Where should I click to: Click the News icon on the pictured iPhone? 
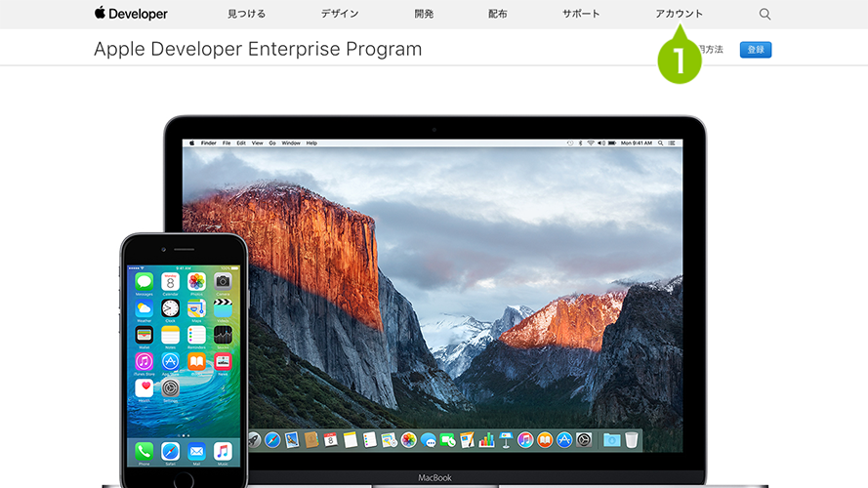coord(223,361)
